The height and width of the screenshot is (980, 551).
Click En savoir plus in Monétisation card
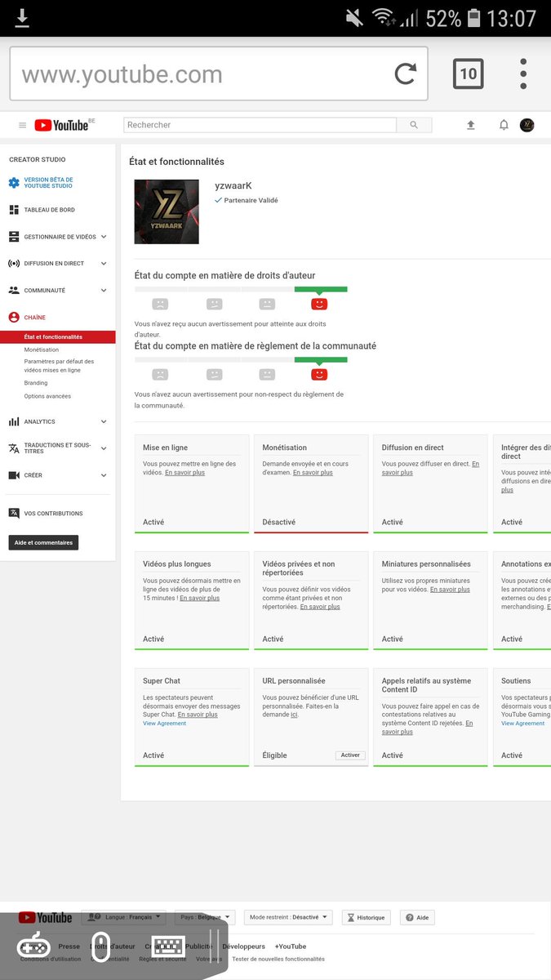coord(313,473)
